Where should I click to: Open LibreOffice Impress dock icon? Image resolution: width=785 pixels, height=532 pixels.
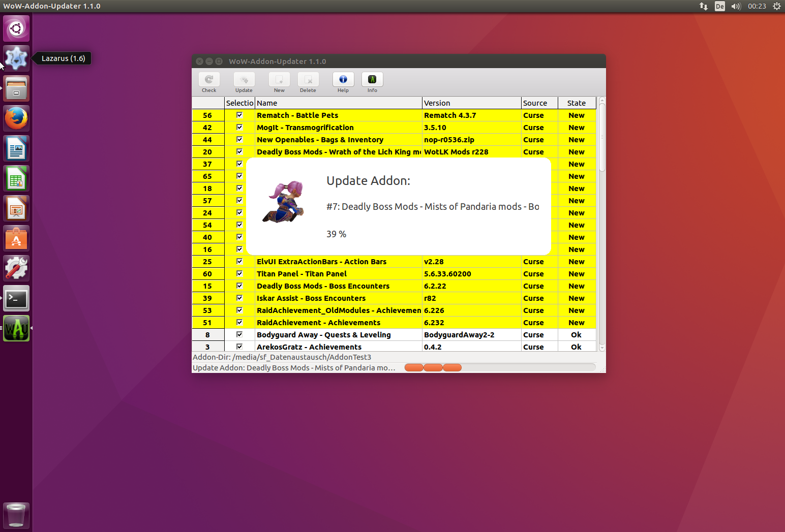click(x=16, y=208)
